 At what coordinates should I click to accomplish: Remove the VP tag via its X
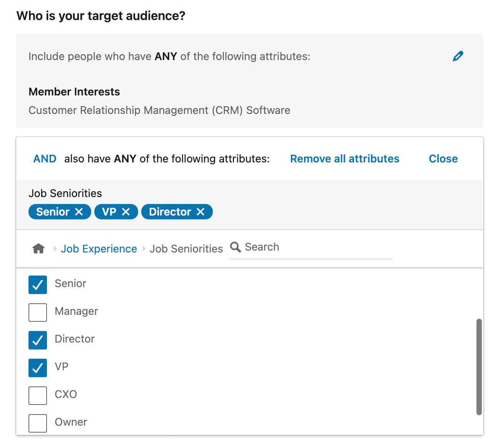tap(126, 212)
